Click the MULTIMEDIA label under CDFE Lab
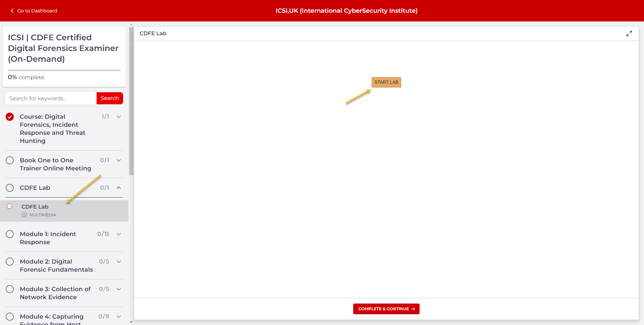 pos(43,215)
